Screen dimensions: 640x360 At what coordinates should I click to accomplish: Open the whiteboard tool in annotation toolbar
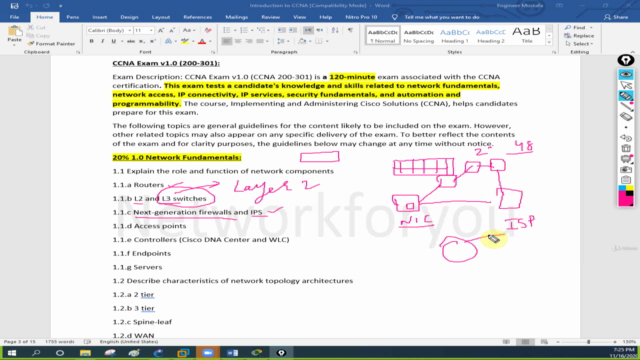[626, 159]
